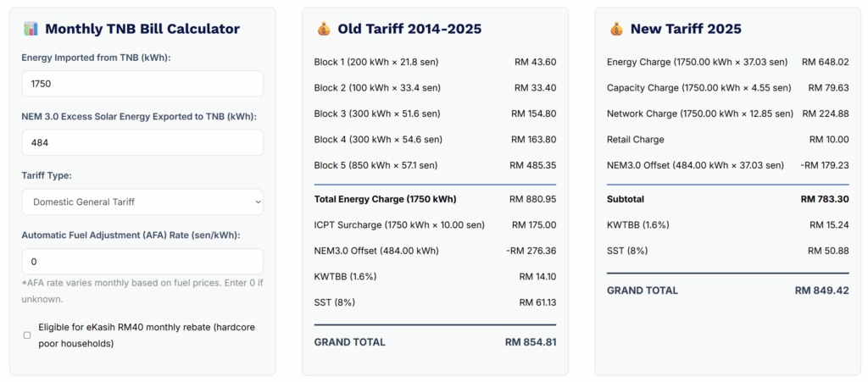
Task: Select the Block 5 (850 kWh) row
Action: (435, 165)
